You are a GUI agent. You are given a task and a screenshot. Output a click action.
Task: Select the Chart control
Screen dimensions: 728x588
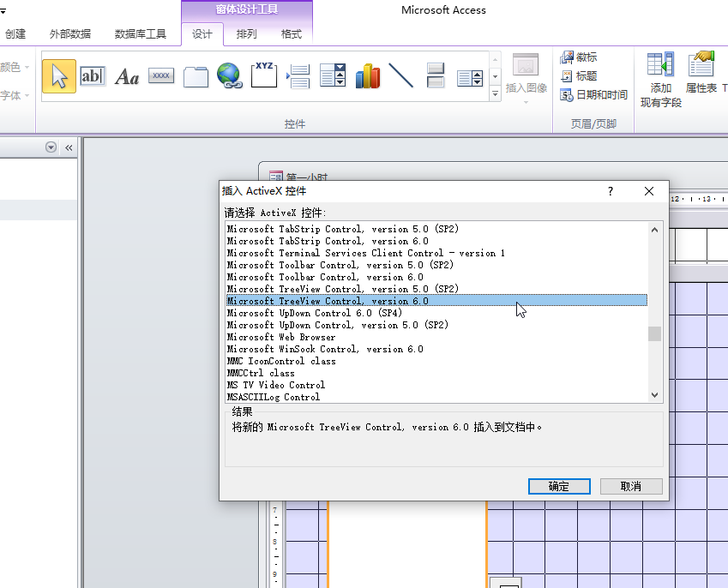367,76
